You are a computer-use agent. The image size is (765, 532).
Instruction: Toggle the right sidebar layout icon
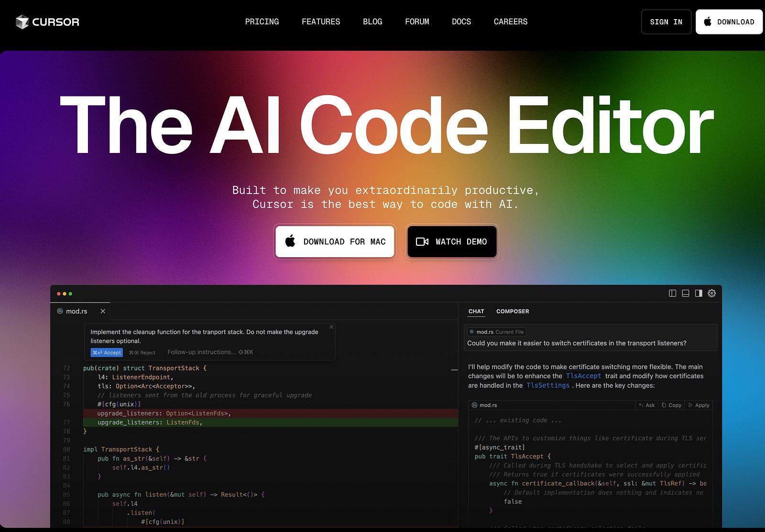[699, 293]
